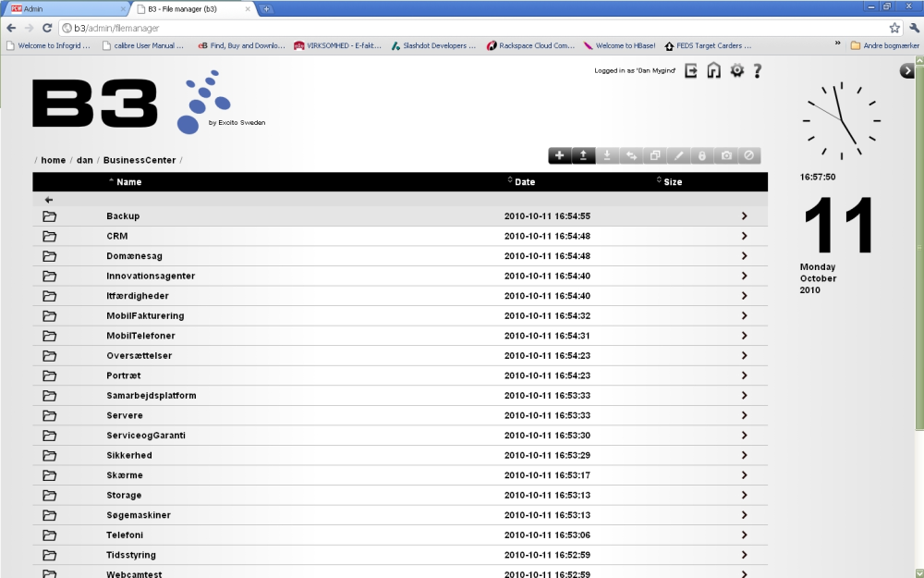Click the camera icon in file toolbar
This screenshot has height=578, width=924.
(x=726, y=155)
